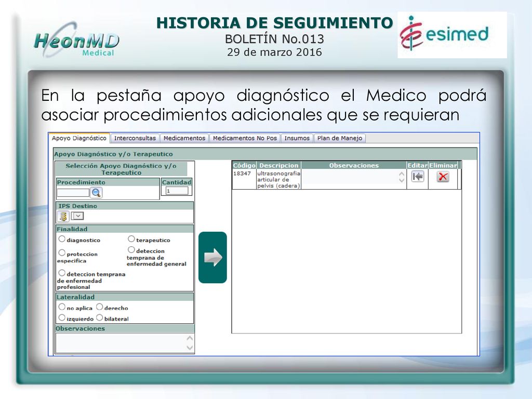Click the Descripcion column header
This screenshot has height=399, width=532.
278,165
